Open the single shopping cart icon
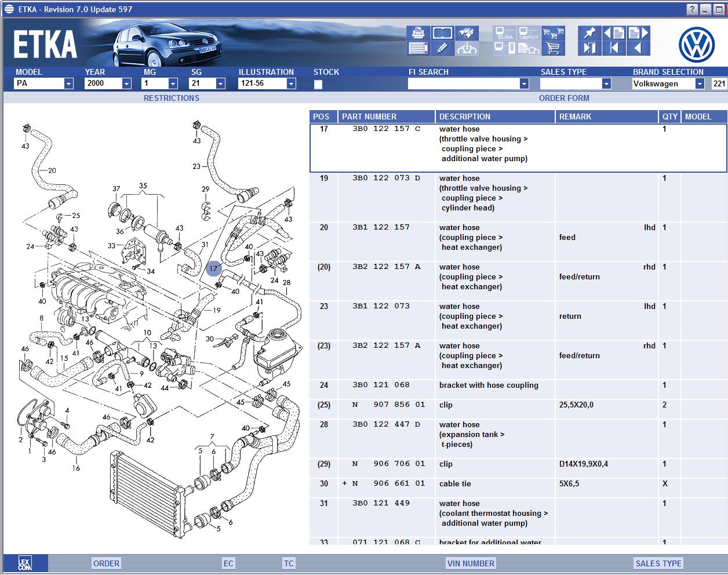The image size is (728, 575). [553, 49]
